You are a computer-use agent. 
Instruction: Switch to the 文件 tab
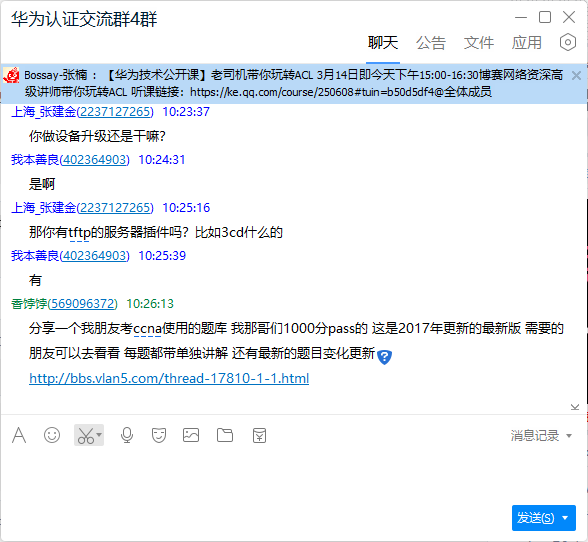479,42
